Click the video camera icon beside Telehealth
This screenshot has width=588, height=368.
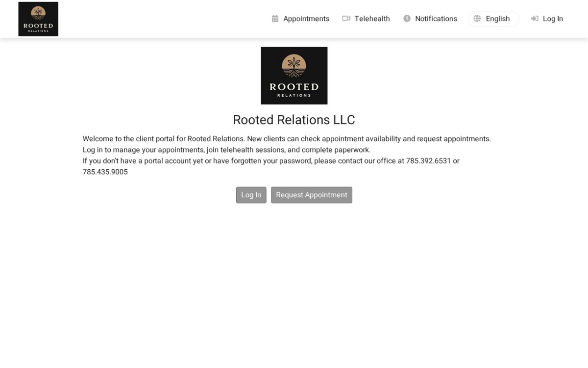coord(346,19)
